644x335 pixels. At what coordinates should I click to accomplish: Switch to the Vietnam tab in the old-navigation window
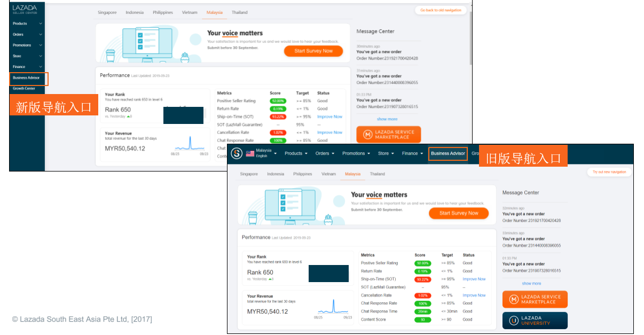pos(329,174)
